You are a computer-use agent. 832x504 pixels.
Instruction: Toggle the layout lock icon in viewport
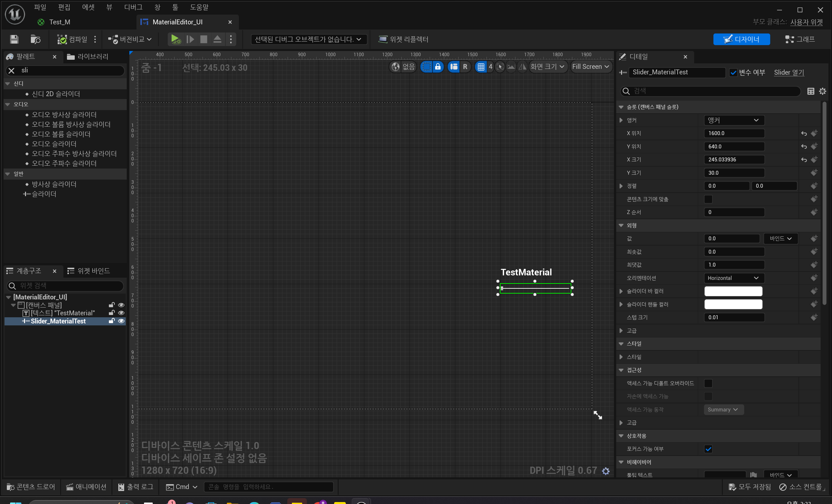point(437,67)
